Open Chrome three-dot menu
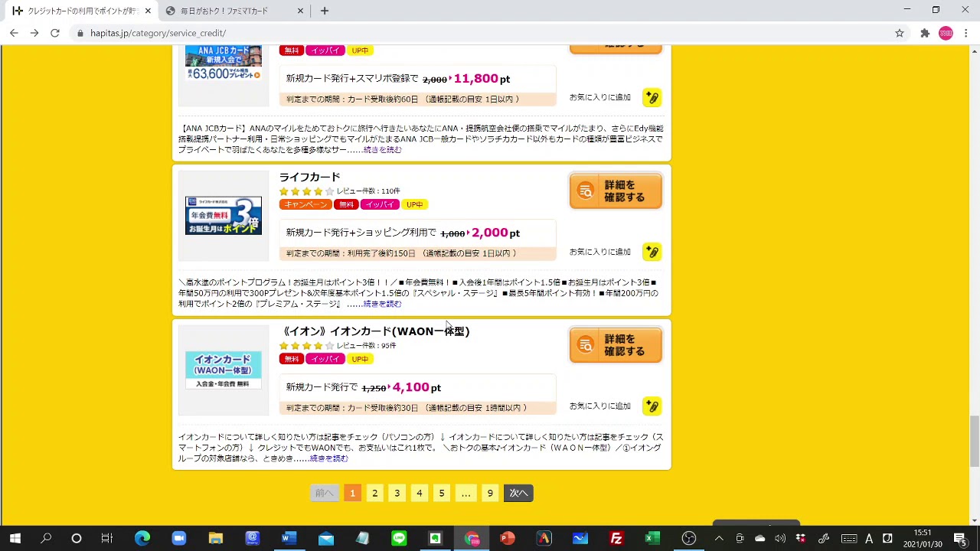Viewport: 980px width, 551px height. [x=966, y=33]
